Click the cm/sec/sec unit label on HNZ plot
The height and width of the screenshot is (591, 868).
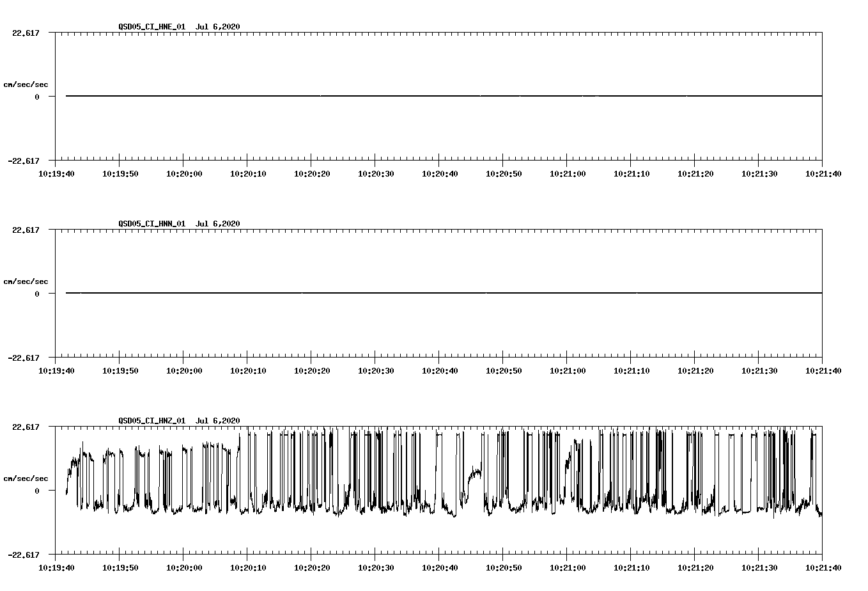[26, 478]
